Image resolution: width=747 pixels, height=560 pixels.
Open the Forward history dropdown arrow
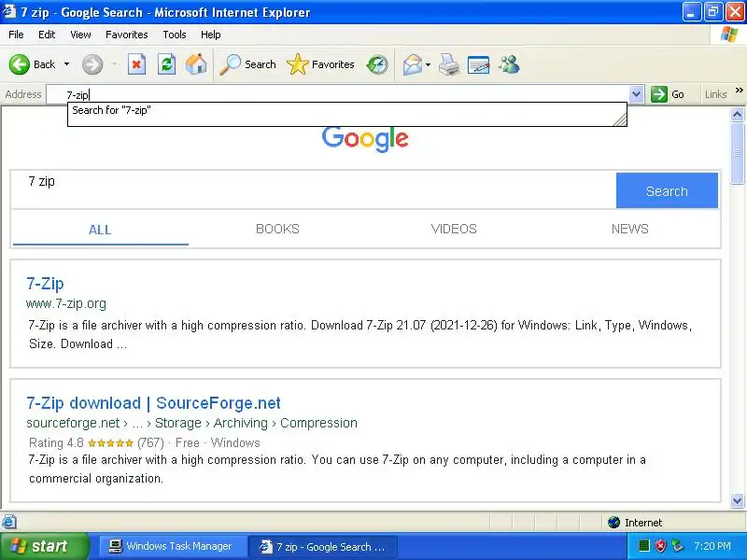pos(114,64)
